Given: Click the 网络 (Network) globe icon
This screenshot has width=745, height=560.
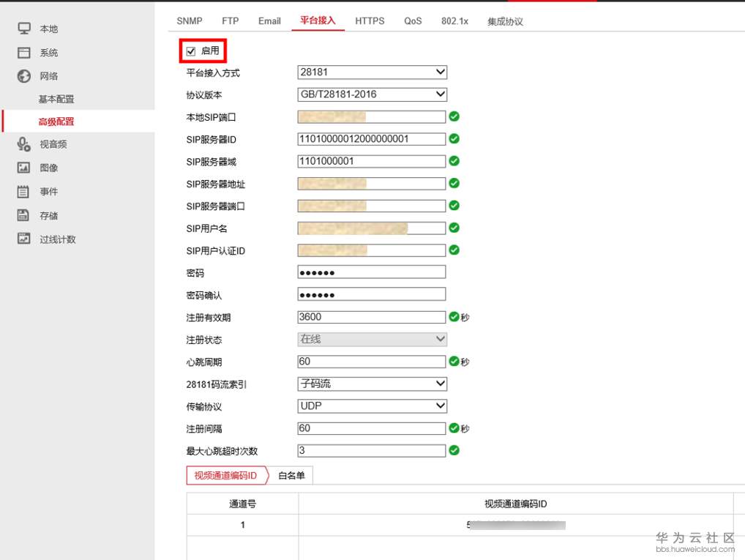Looking at the screenshot, I should [23, 76].
